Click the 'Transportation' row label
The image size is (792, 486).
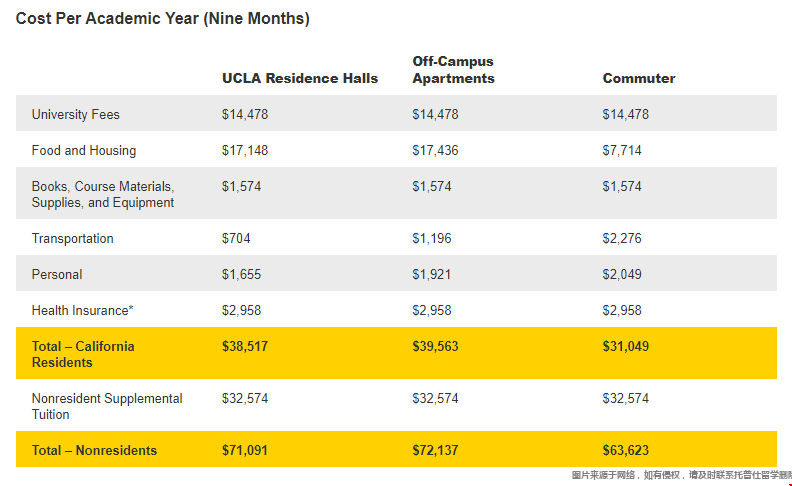click(x=73, y=238)
